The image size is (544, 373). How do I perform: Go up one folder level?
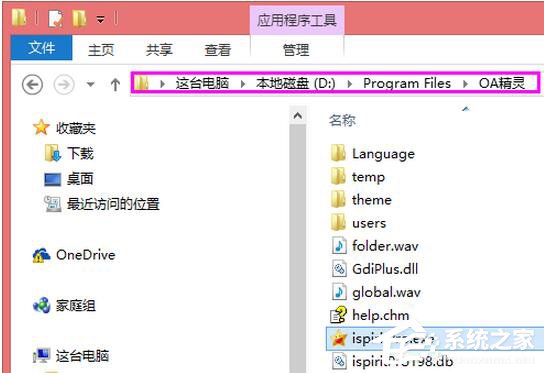pos(115,84)
